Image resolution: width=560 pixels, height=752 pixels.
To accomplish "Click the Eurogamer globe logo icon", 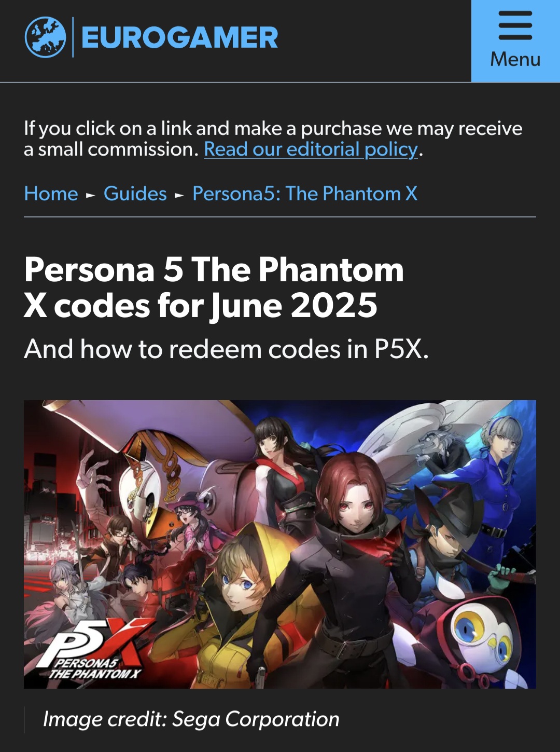I will (46, 37).
